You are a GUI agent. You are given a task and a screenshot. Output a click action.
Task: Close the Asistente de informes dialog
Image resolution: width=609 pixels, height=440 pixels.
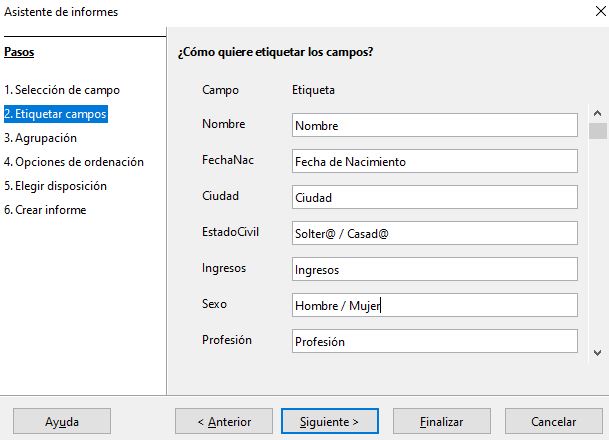point(600,12)
